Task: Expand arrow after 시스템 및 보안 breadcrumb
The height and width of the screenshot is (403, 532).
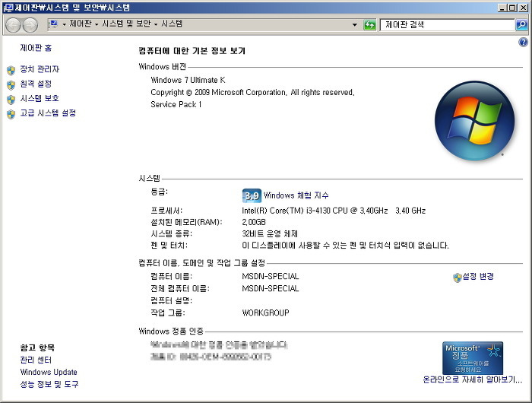Action: tap(156, 24)
